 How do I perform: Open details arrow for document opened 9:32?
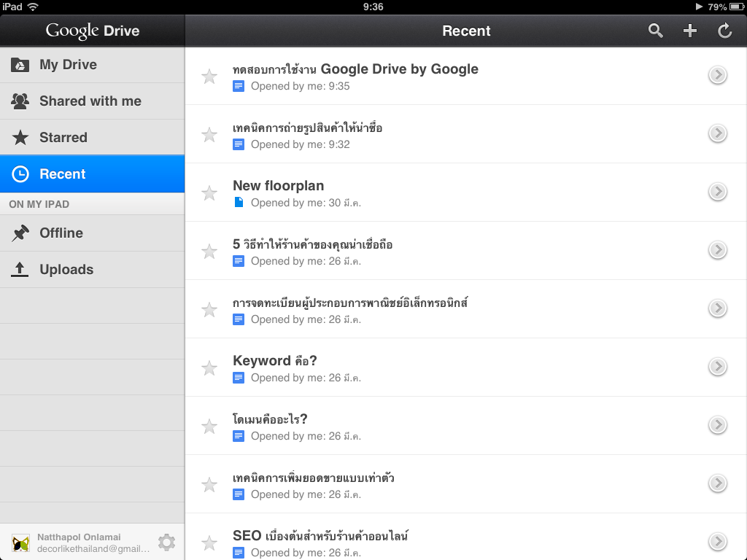718,133
